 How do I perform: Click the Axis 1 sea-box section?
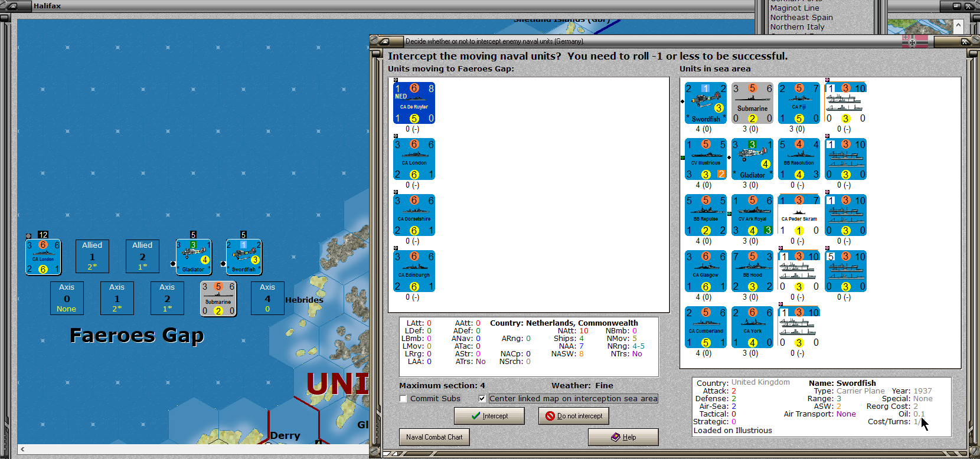(117, 298)
